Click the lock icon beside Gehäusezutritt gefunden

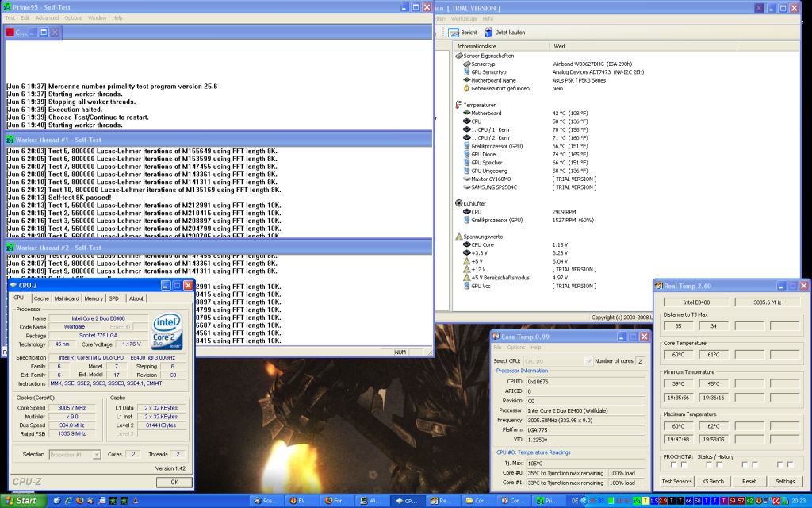[x=466, y=89]
